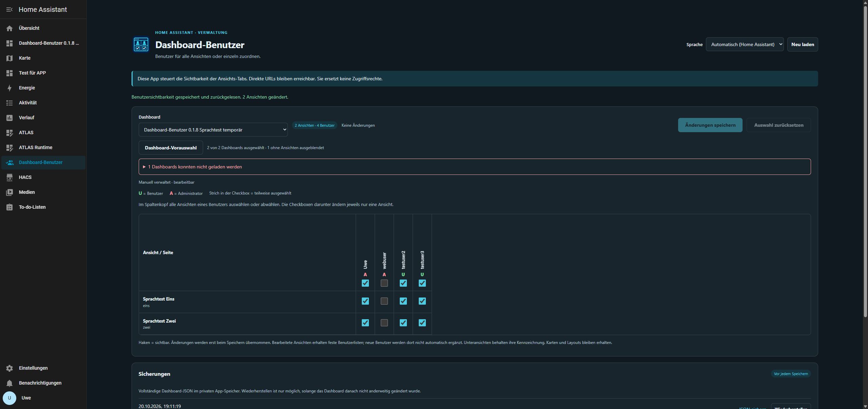Click Änderungen speichern
The image size is (868, 409).
coord(710,125)
